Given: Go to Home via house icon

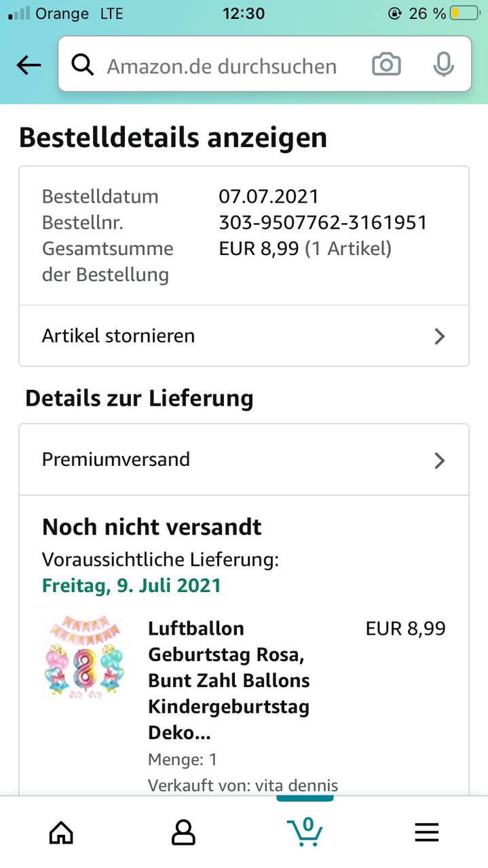Looking at the screenshot, I should pos(61,832).
